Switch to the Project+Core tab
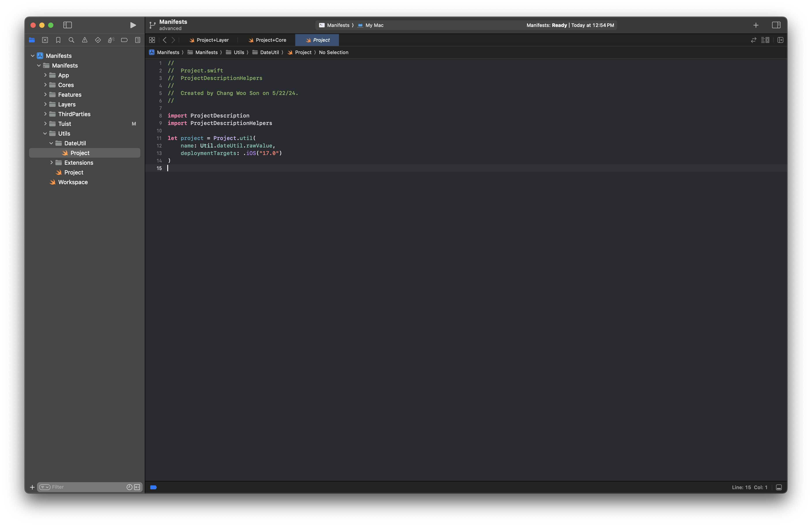Viewport: 812px width, 526px height. (267, 40)
